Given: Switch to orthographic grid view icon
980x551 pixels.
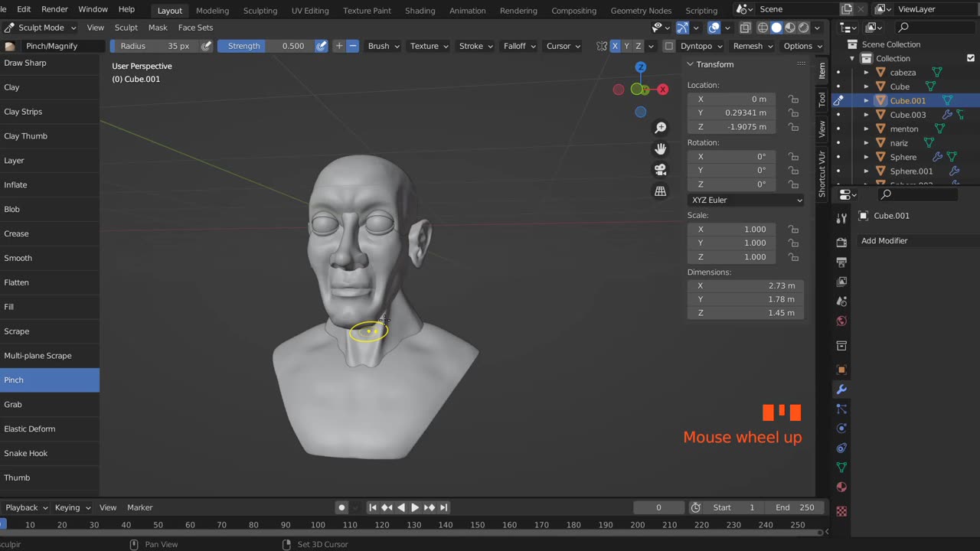Looking at the screenshot, I should point(660,191).
